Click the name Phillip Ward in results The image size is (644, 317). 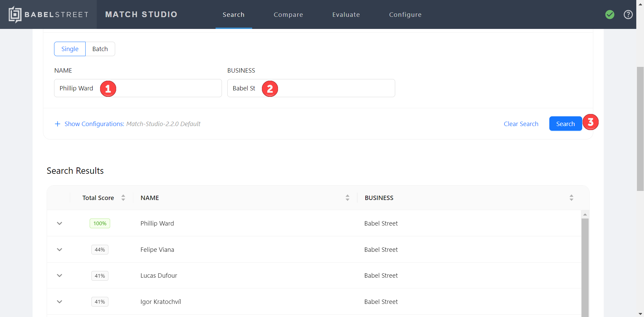tap(157, 223)
